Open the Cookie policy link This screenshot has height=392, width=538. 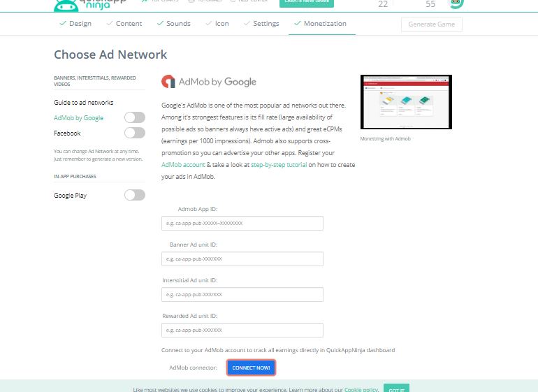click(x=361, y=390)
